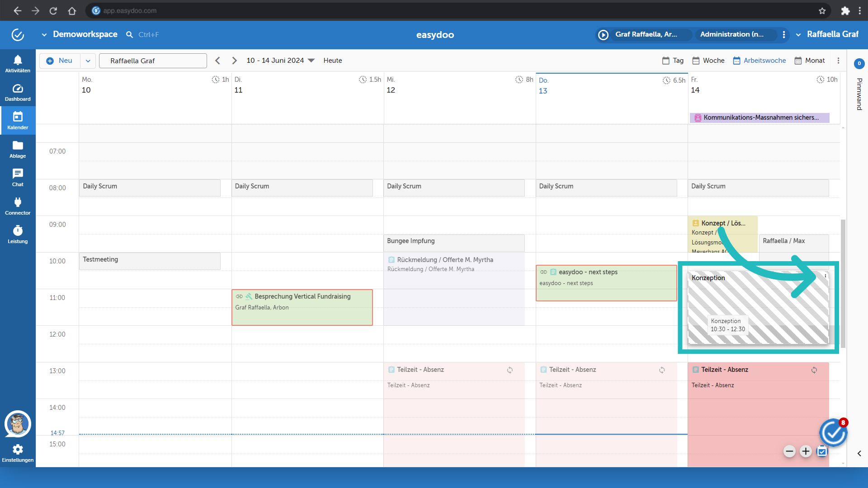Image resolution: width=868 pixels, height=488 pixels.
Task: Open Chat in the sidebar
Action: 18,178
